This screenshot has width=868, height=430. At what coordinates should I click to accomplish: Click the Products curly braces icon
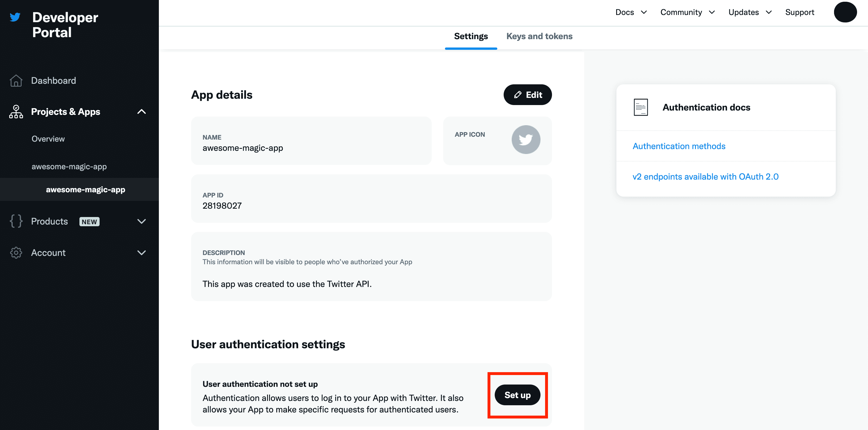coord(16,221)
